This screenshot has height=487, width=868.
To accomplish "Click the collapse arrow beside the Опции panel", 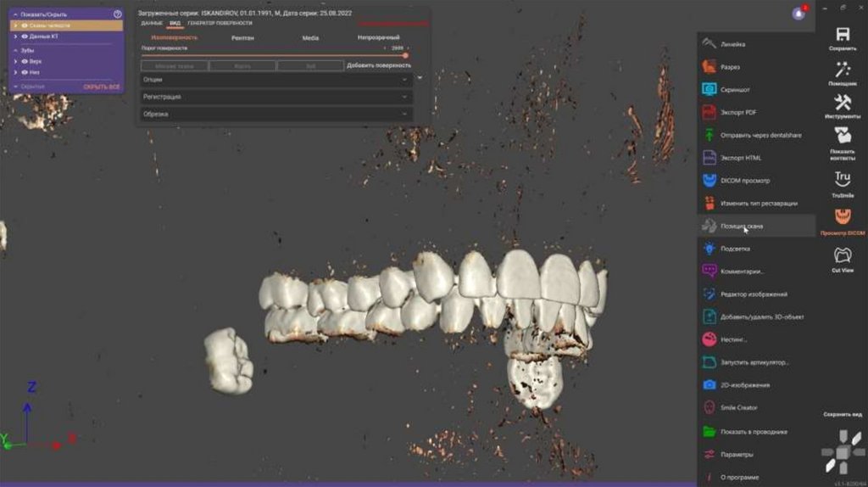I will [420, 78].
